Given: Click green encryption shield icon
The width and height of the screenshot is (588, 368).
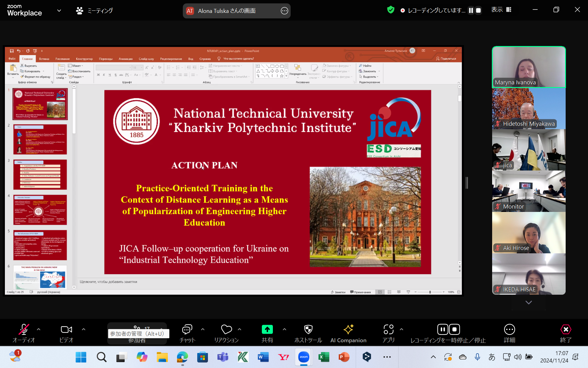Looking at the screenshot, I should point(390,10).
